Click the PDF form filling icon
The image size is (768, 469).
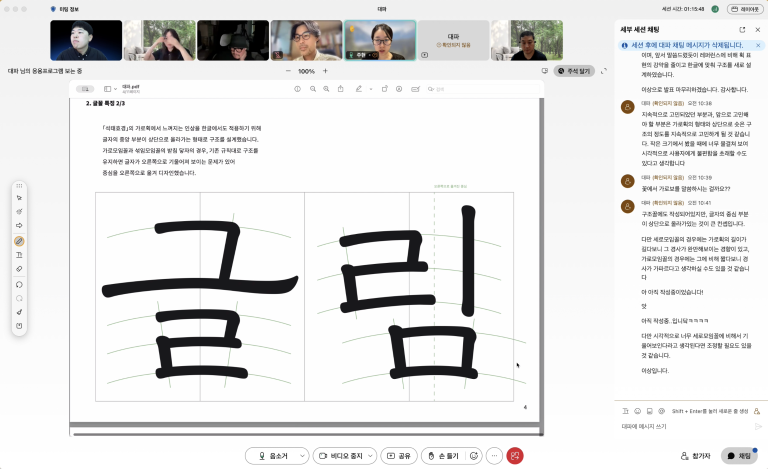pos(415,89)
